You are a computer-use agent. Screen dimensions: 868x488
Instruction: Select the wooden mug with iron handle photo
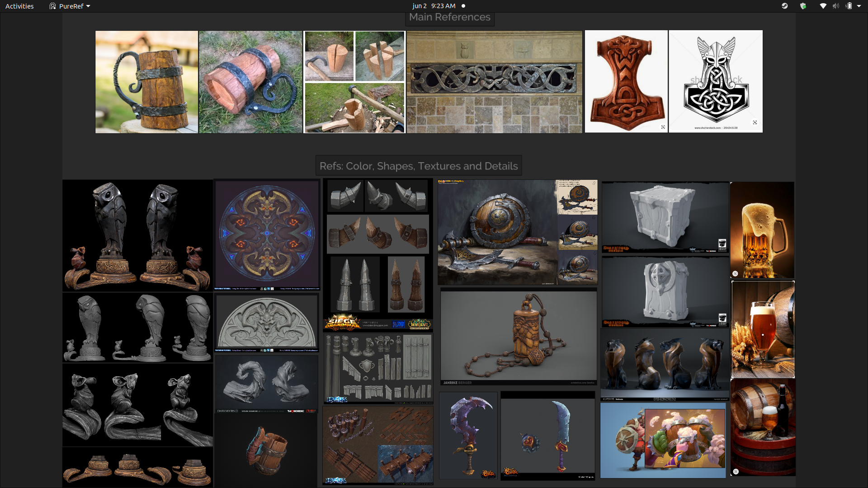[x=146, y=82]
